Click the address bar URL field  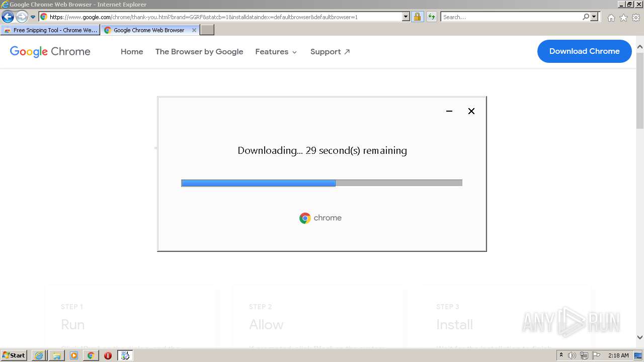(220, 17)
